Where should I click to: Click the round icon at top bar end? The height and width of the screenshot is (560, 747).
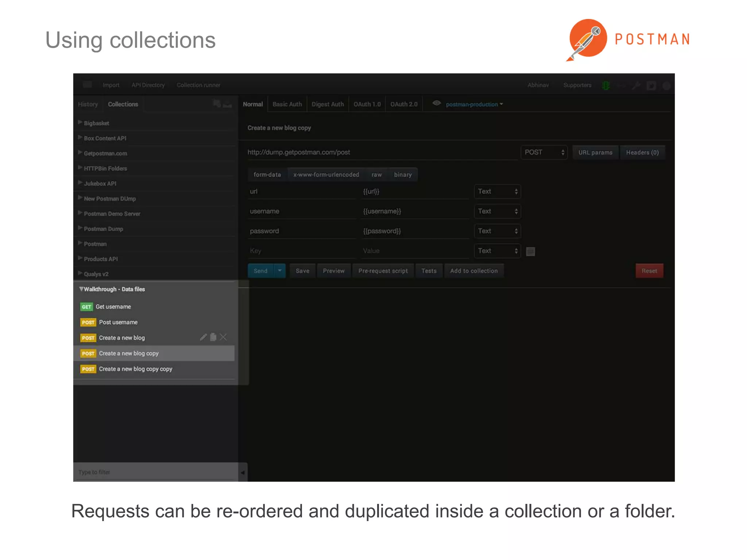(666, 86)
